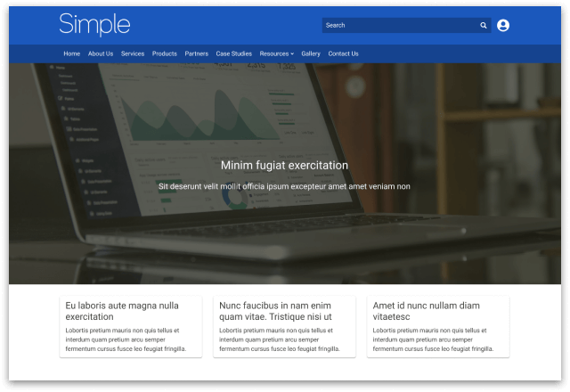
Task: Open the user account profile icon
Action: click(503, 26)
